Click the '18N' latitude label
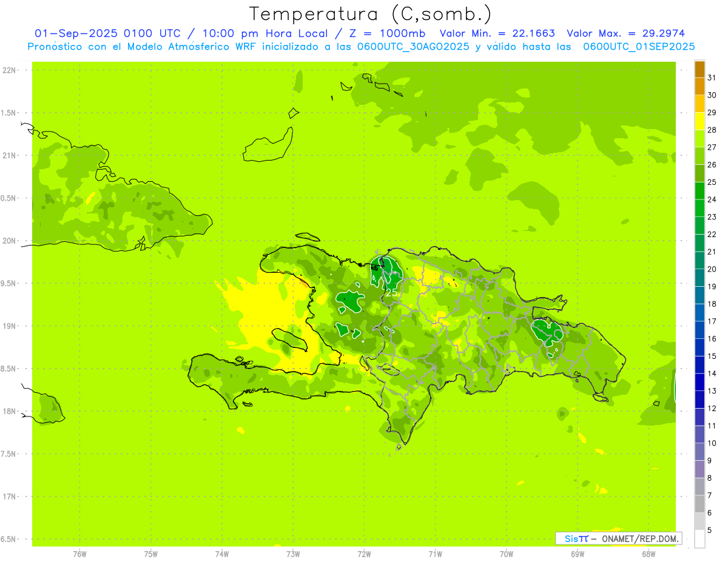728x562 pixels. click(x=9, y=411)
